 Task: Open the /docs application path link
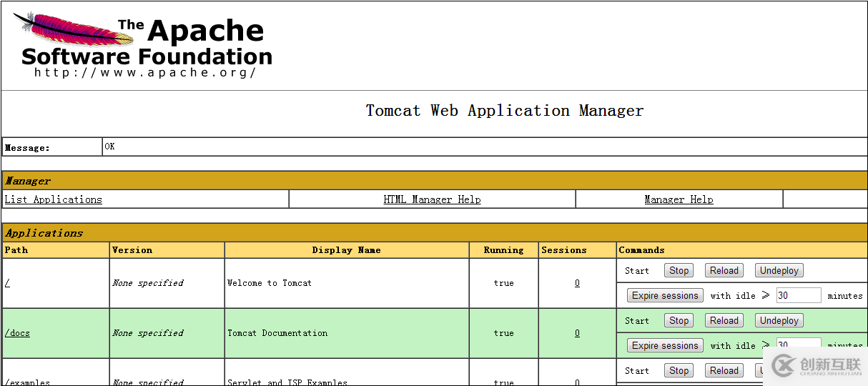18,333
